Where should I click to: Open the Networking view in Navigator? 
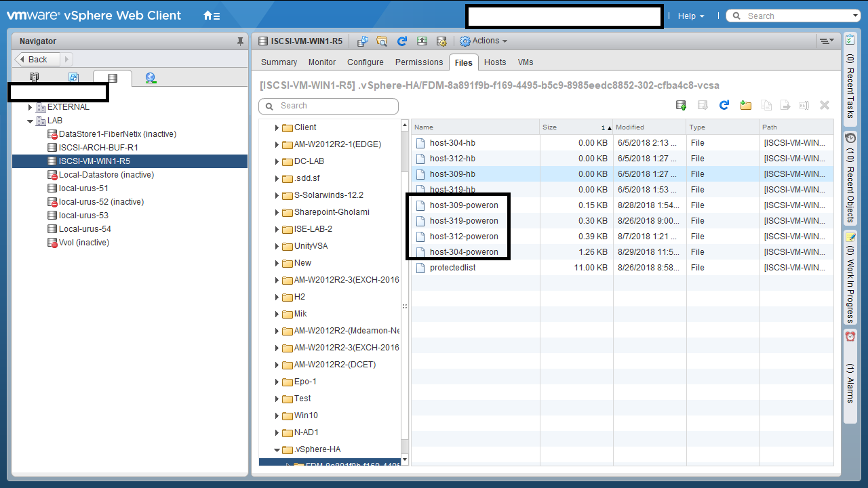[151, 78]
